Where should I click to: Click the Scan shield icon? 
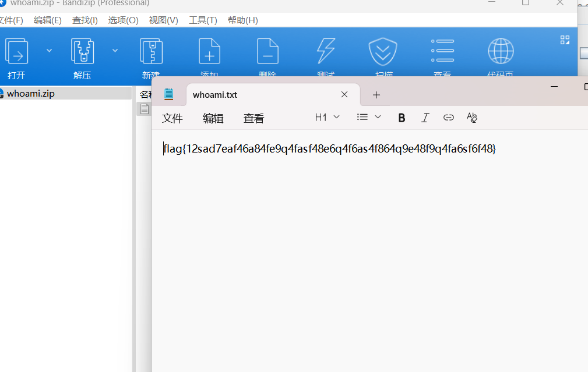[x=383, y=52]
